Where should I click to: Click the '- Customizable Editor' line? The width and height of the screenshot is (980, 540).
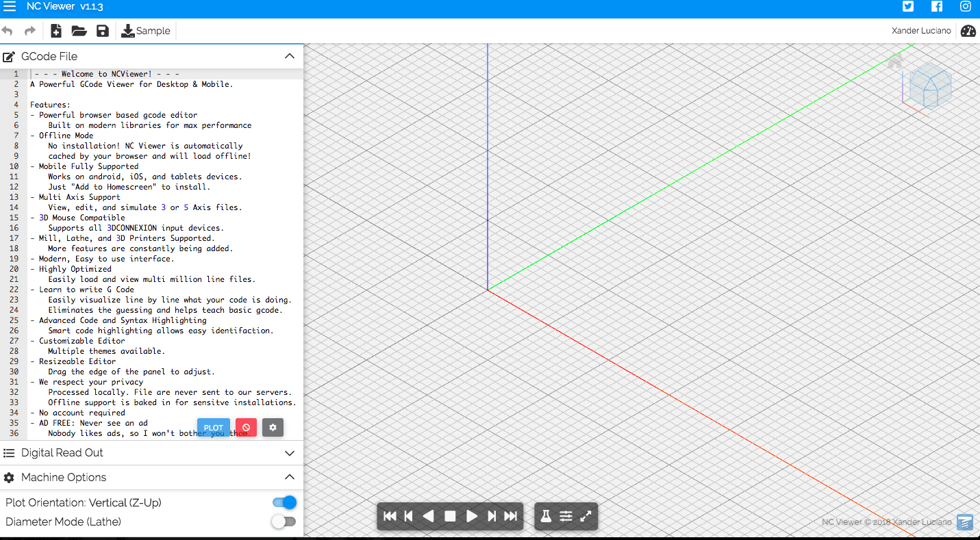click(x=77, y=341)
